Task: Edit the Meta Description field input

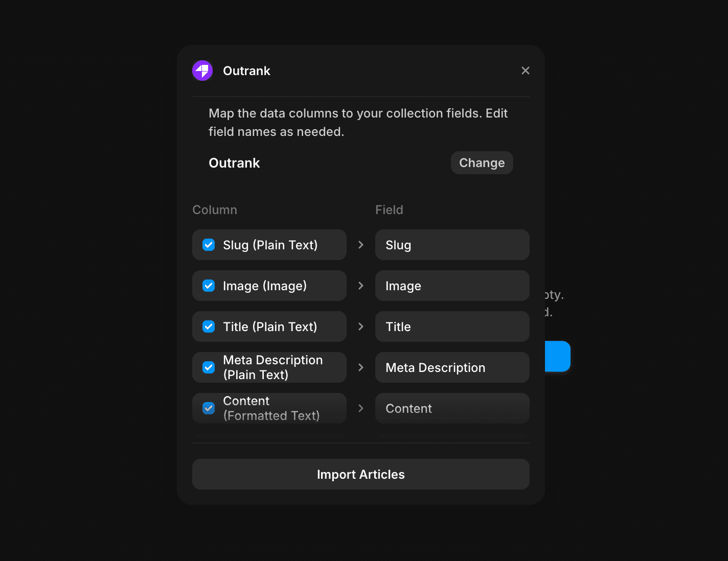Action: tap(452, 367)
